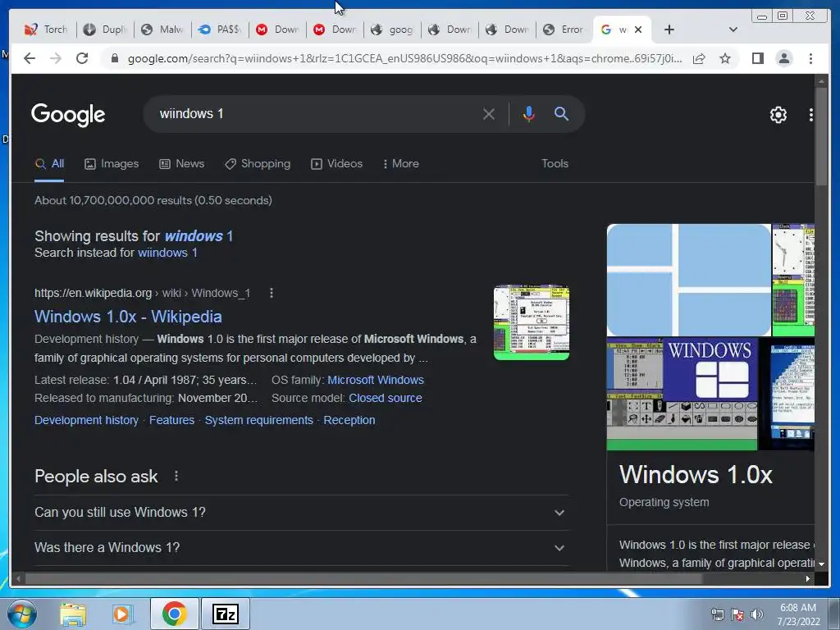Bookmark this page with the star
The image size is (840, 630).
tap(725, 58)
